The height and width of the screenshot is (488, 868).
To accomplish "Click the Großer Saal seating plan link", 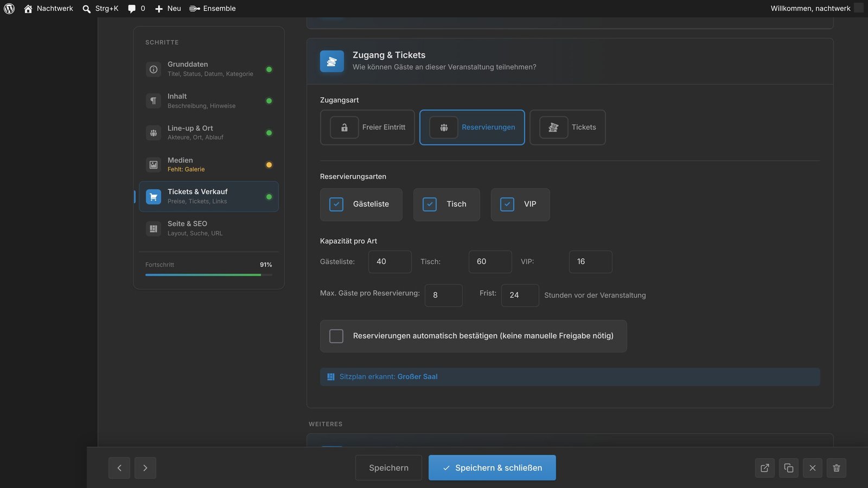I will coord(417,377).
